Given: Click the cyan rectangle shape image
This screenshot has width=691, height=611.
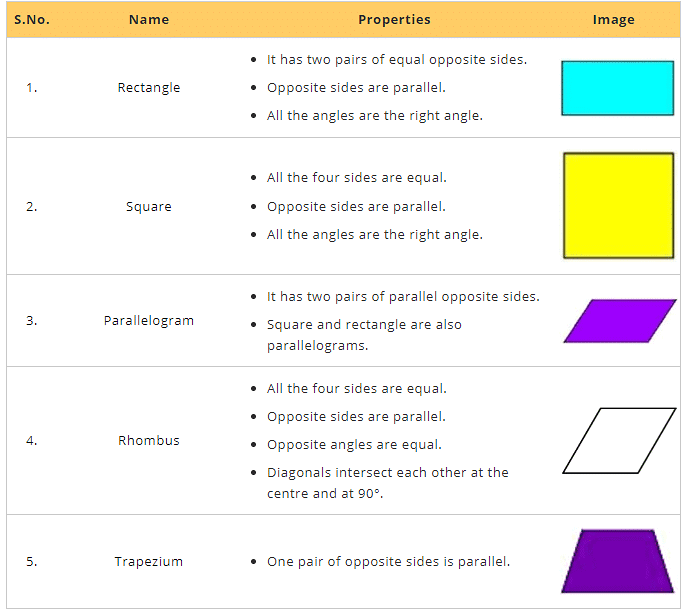Looking at the screenshot, I should click(617, 88).
